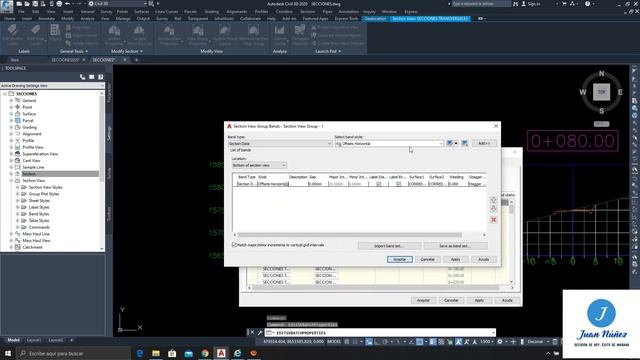Click Aceptar in Section View Group Bands dialog
The height and width of the screenshot is (360, 640).
[400, 260]
